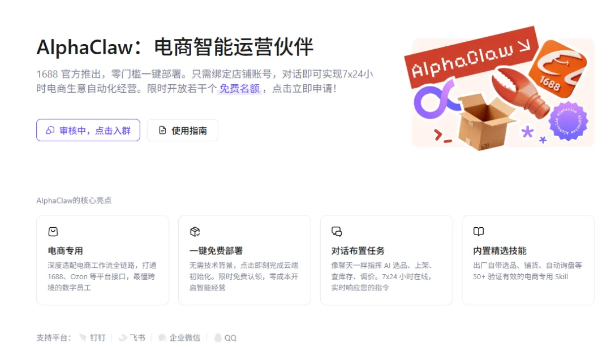
Task: Click the 审核中，点击入群 button
Action: tap(88, 130)
